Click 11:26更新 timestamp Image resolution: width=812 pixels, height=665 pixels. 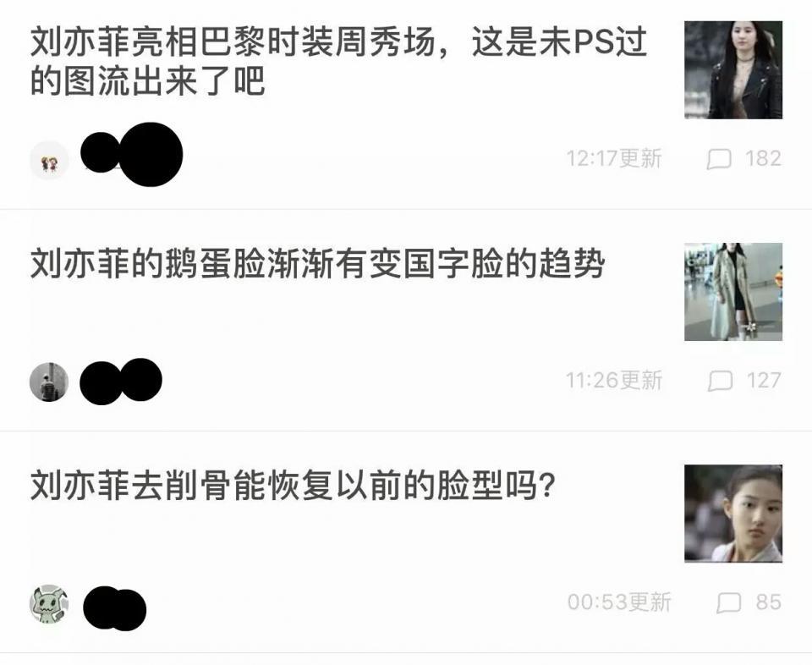pyautogui.click(x=614, y=380)
